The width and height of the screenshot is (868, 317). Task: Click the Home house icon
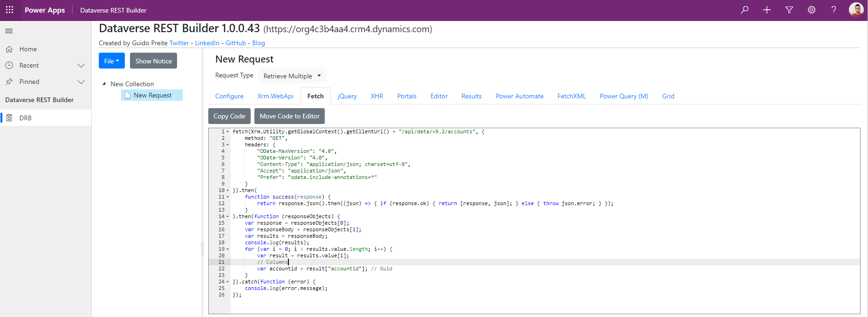(9, 49)
